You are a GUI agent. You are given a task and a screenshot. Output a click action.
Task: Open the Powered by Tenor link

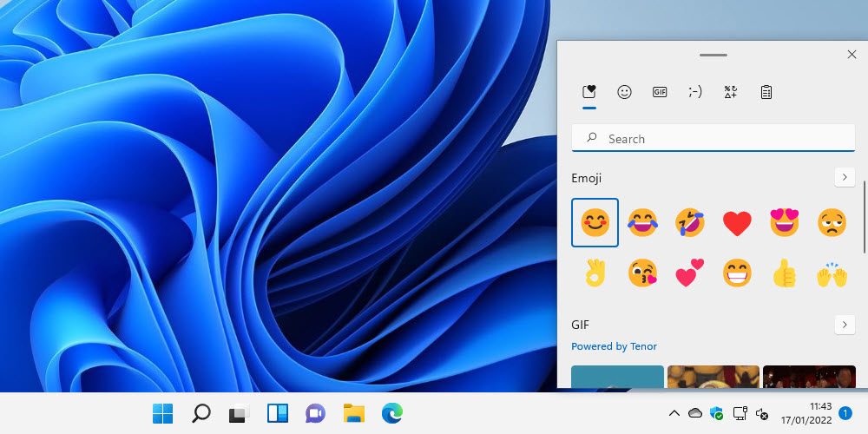point(614,346)
